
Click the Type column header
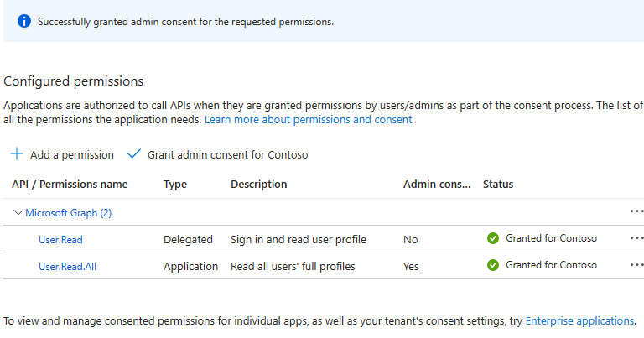[x=175, y=185]
